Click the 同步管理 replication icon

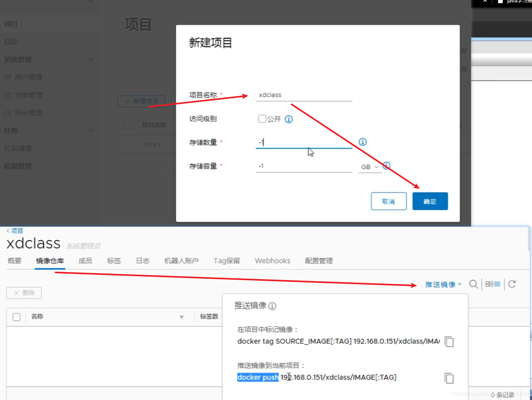point(8,113)
